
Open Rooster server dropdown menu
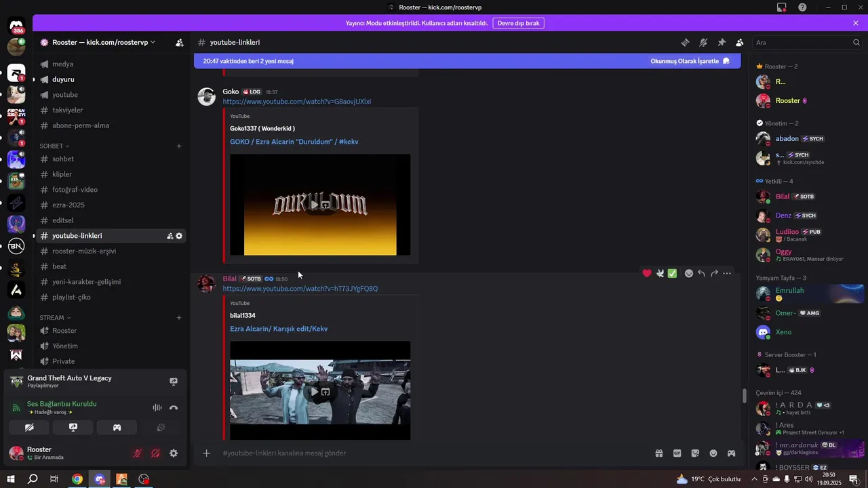point(104,42)
